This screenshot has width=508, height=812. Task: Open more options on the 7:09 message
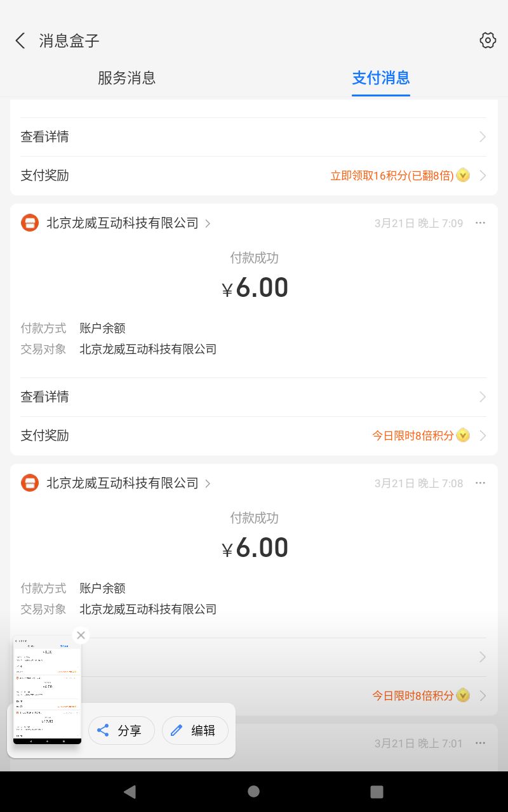(480, 223)
